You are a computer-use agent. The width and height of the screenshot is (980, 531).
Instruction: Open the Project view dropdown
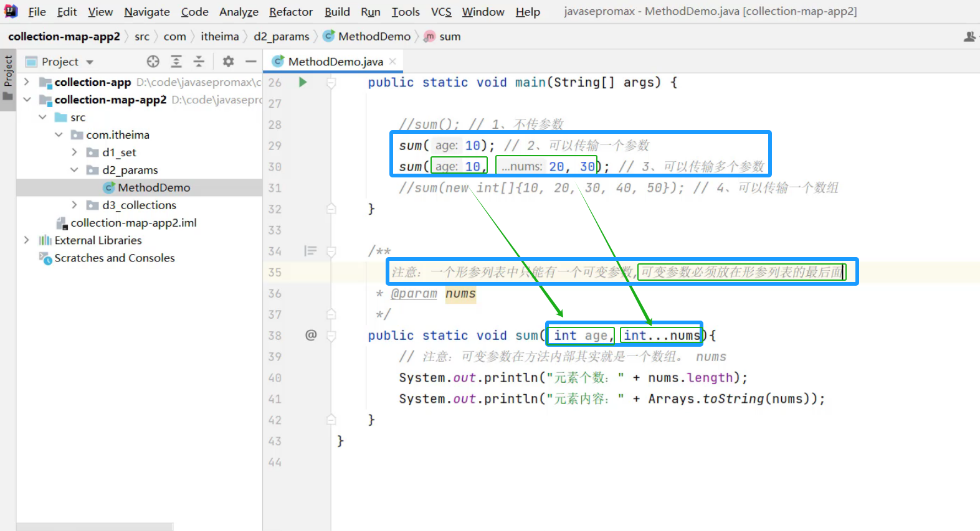90,62
